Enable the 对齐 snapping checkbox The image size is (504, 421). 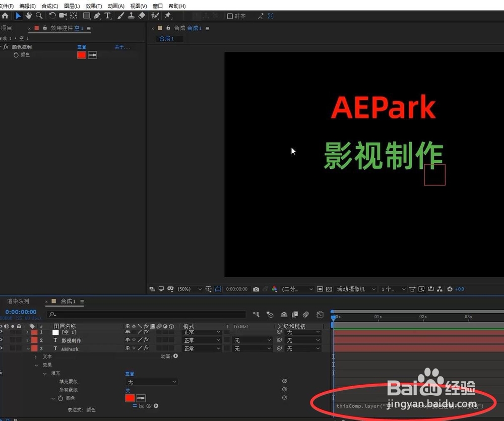pyautogui.click(x=230, y=16)
